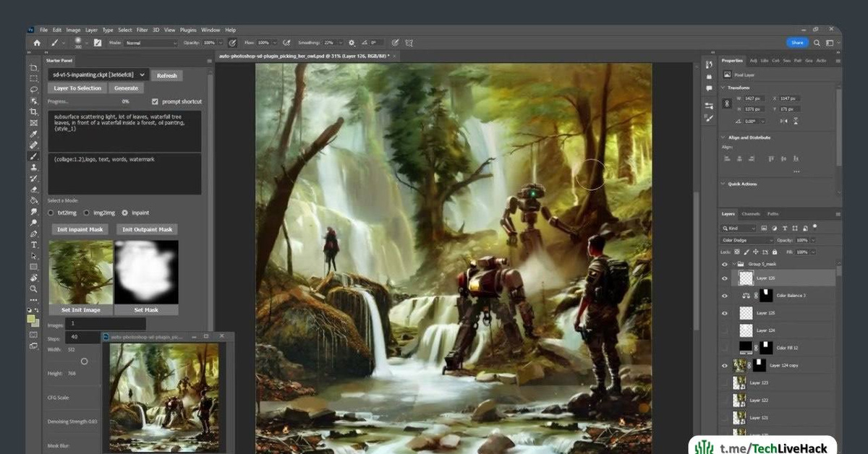Choose the Type tool
Viewport: 868px width, 454px height.
click(33, 244)
